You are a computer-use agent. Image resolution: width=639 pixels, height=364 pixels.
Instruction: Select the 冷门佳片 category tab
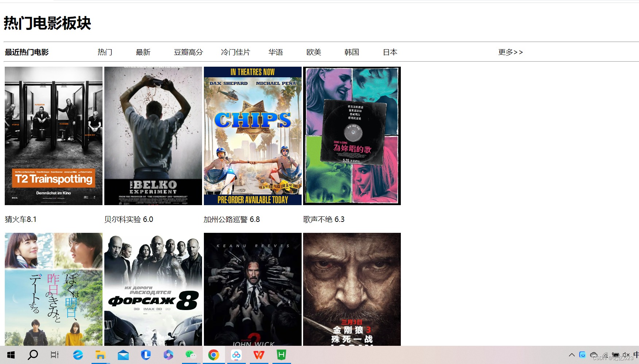(x=235, y=52)
